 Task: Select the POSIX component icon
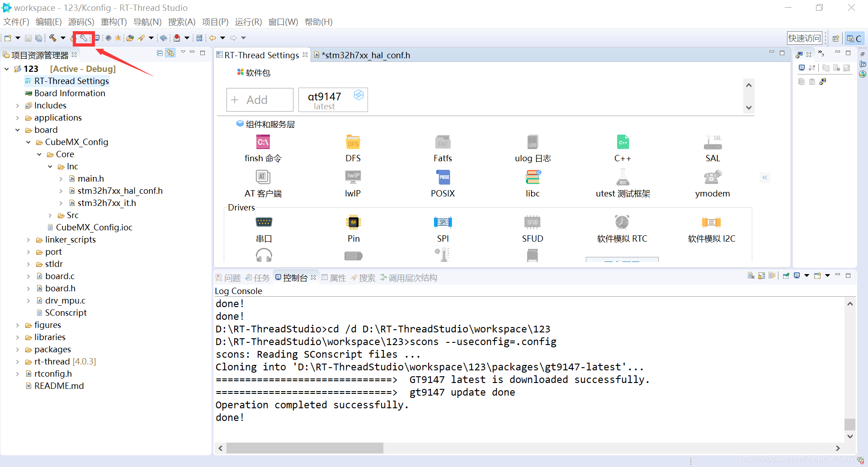[x=443, y=177]
